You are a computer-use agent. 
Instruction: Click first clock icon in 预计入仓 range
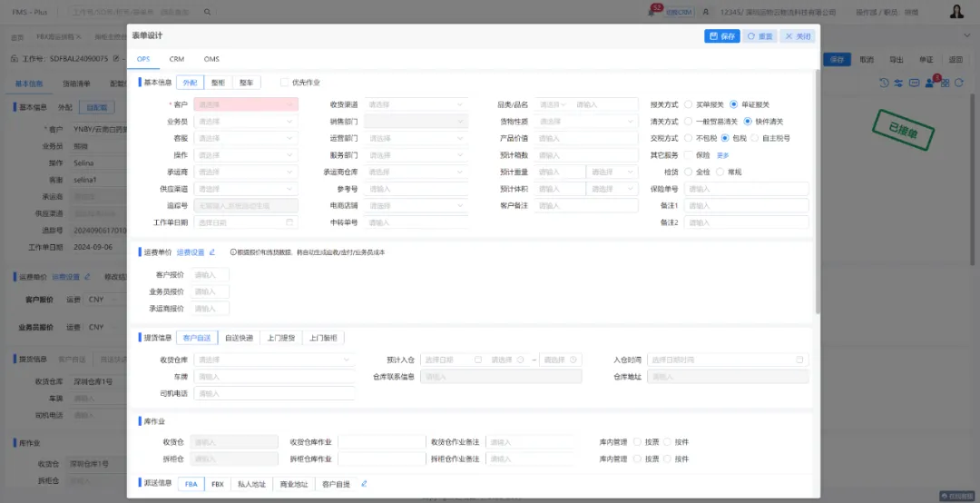520,360
